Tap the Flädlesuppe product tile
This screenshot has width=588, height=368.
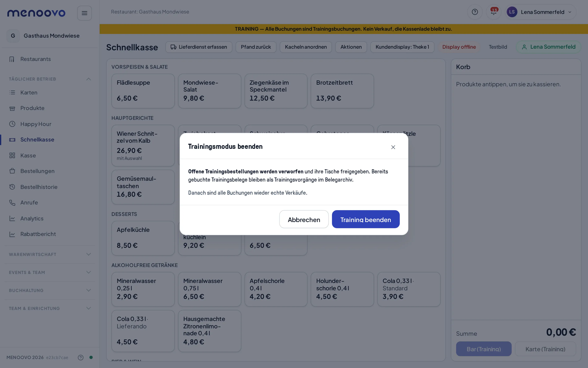pos(143,91)
